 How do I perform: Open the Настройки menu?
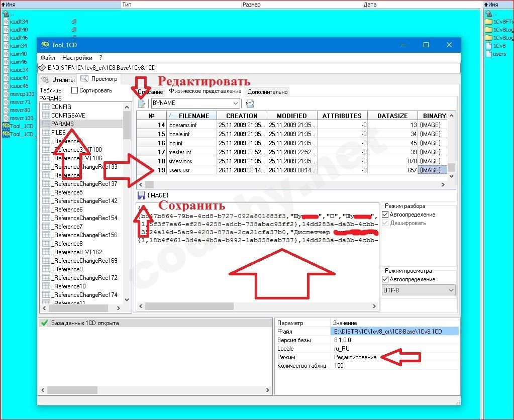[77, 58]
